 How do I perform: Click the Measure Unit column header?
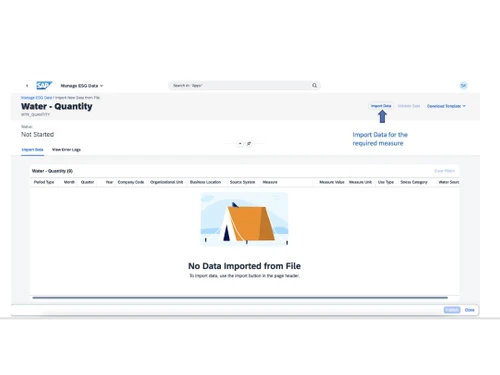coord(360,182)
